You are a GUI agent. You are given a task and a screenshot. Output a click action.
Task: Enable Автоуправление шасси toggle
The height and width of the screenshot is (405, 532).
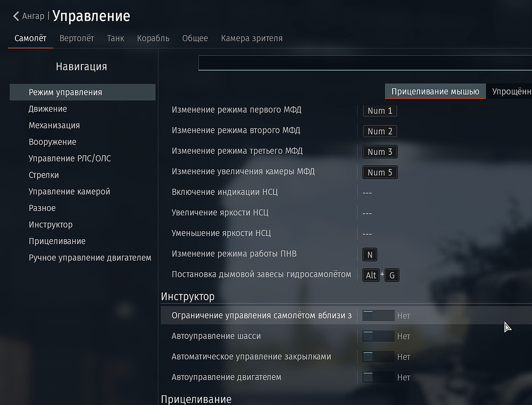click(378, 336)
